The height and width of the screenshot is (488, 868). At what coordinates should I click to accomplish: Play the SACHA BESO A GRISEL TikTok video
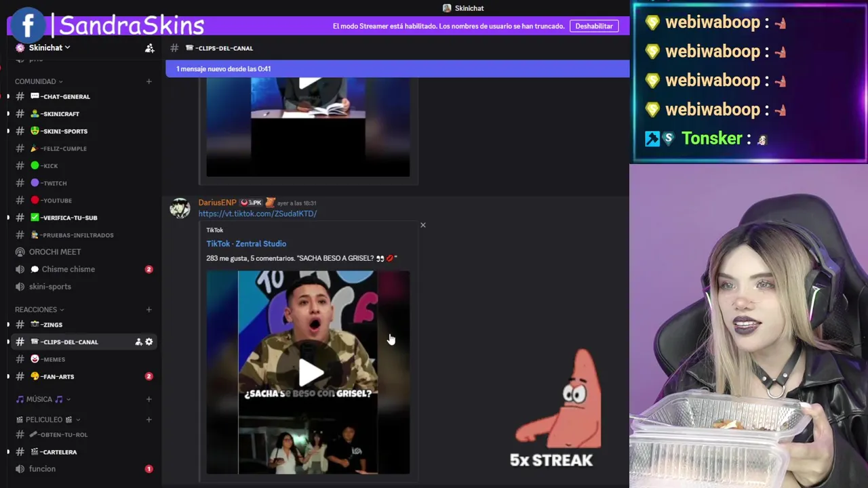311,371
